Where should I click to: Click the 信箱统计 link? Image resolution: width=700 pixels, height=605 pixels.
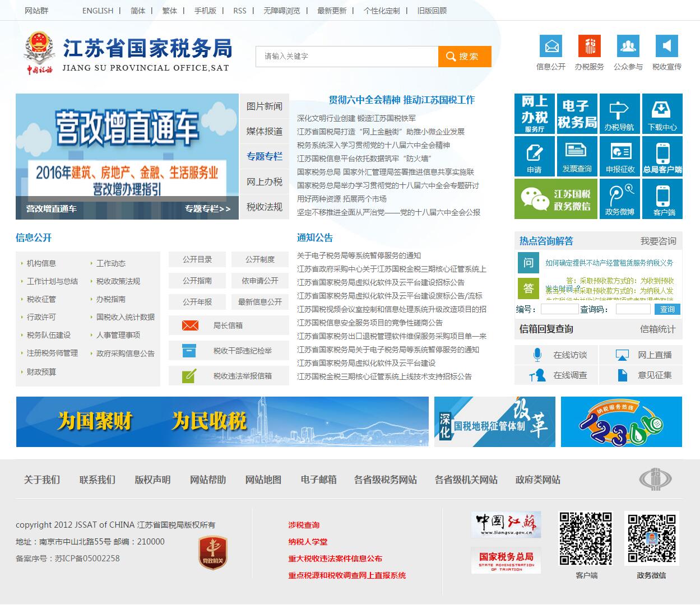point(658,329)
